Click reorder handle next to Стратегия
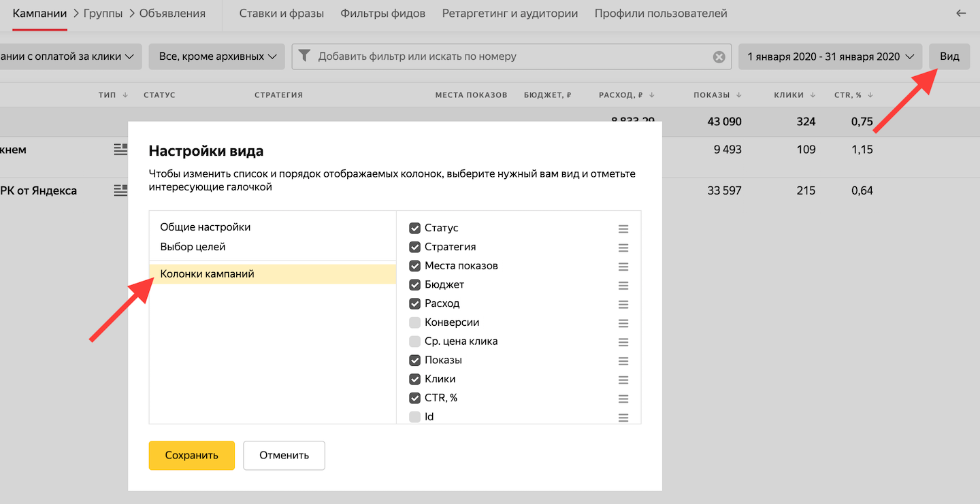980x504 pixels. click(x=623, y=248)
